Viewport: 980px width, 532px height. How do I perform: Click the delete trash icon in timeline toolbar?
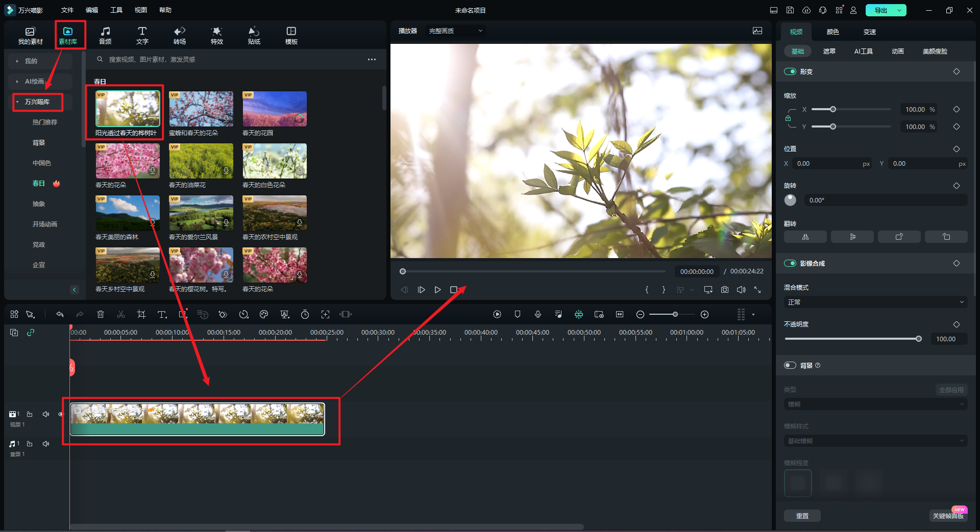pos(101,314)
